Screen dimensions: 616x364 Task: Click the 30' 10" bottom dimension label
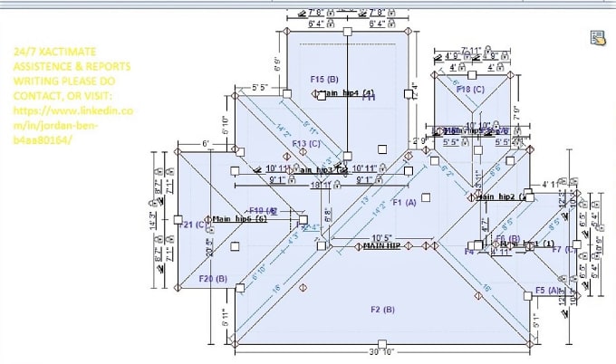click(x=382, y=353)
